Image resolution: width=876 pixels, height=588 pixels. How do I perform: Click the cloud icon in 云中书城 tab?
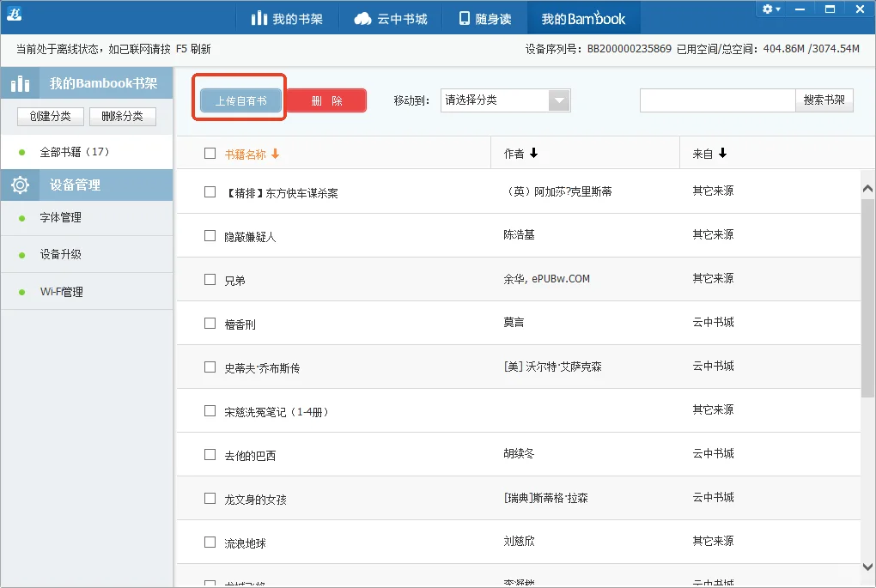pos(362,18)
